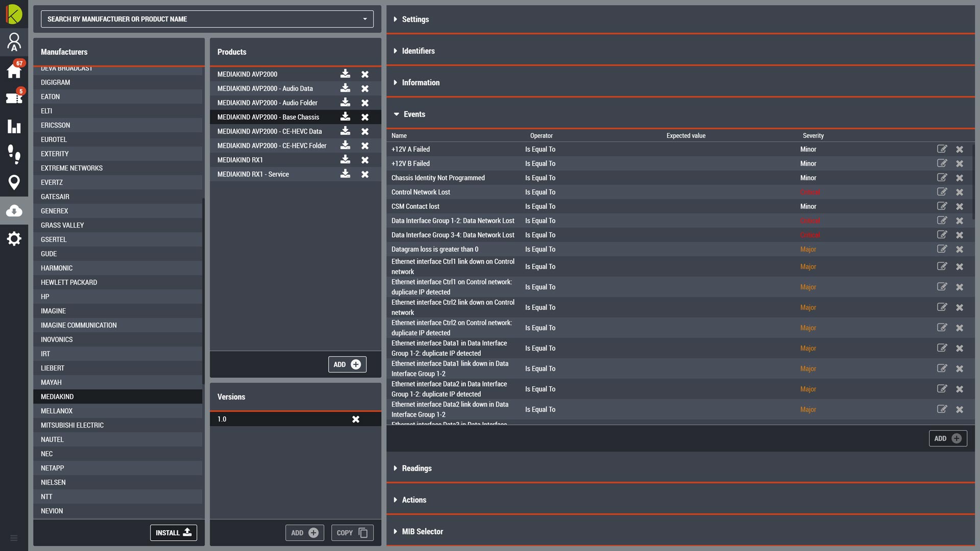Click ADD button in Products panel
The image size is (980, 551).
pos(347,364)
